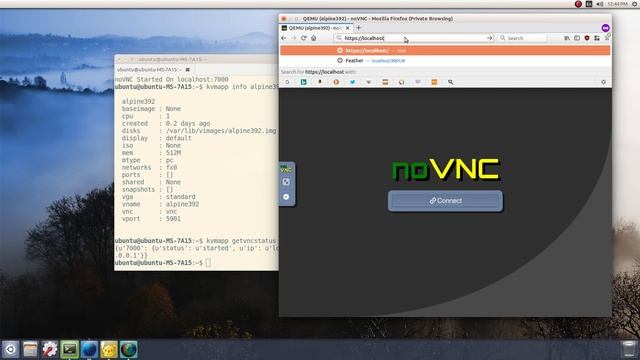
Task: Open system settings gear-wrench in dock
Action: coord(50,349)
